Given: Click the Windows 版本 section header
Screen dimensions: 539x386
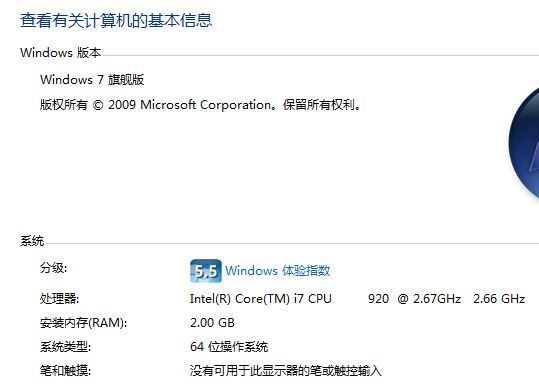Looking at the screenshot, I should click(x=60, y=53).
